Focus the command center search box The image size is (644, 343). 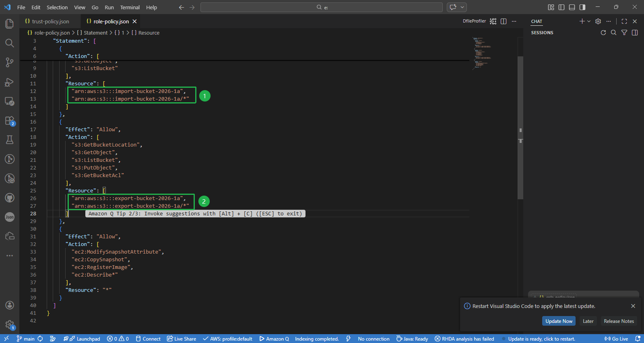pyautogui.click(x=321, y=7)
